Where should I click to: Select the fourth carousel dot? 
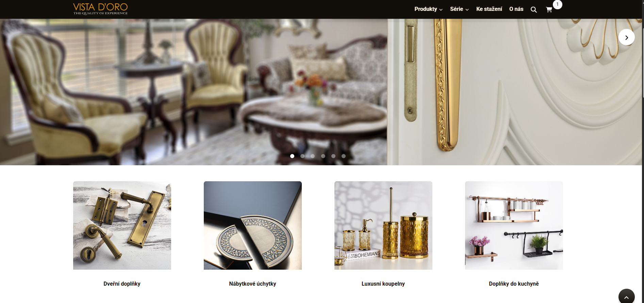pos(323,156)
